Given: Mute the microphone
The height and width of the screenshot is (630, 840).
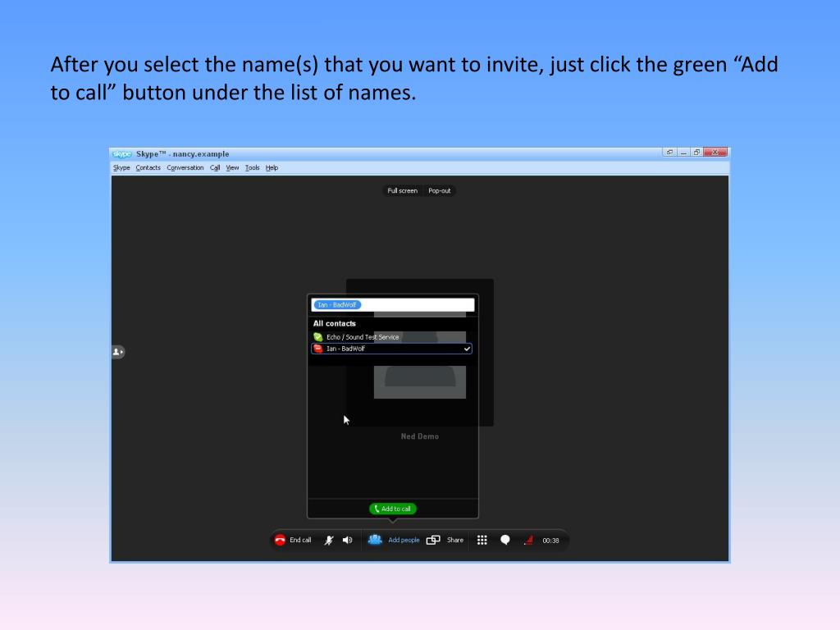Looking at the screenshot, I should tap(328, 540).
